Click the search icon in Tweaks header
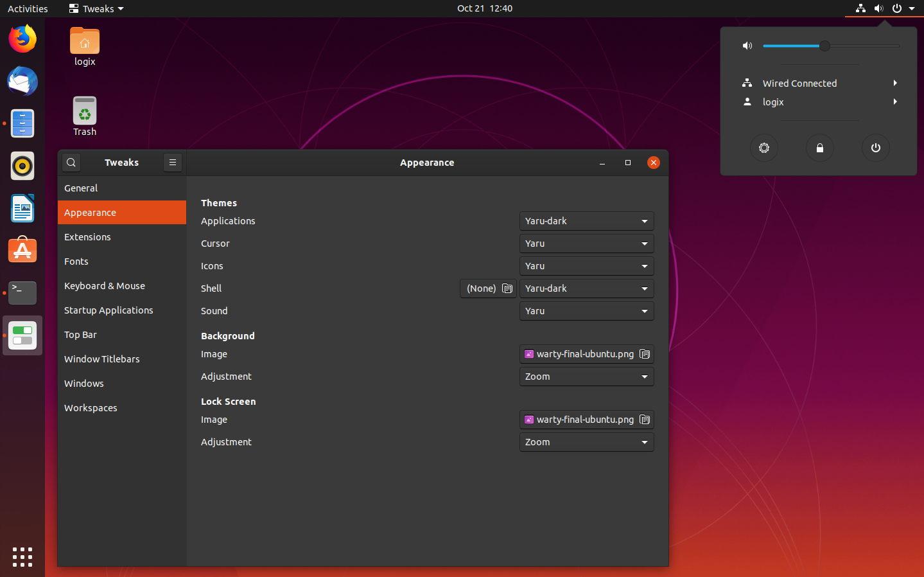This screenshot has height=577, width=924. point(71,163)
